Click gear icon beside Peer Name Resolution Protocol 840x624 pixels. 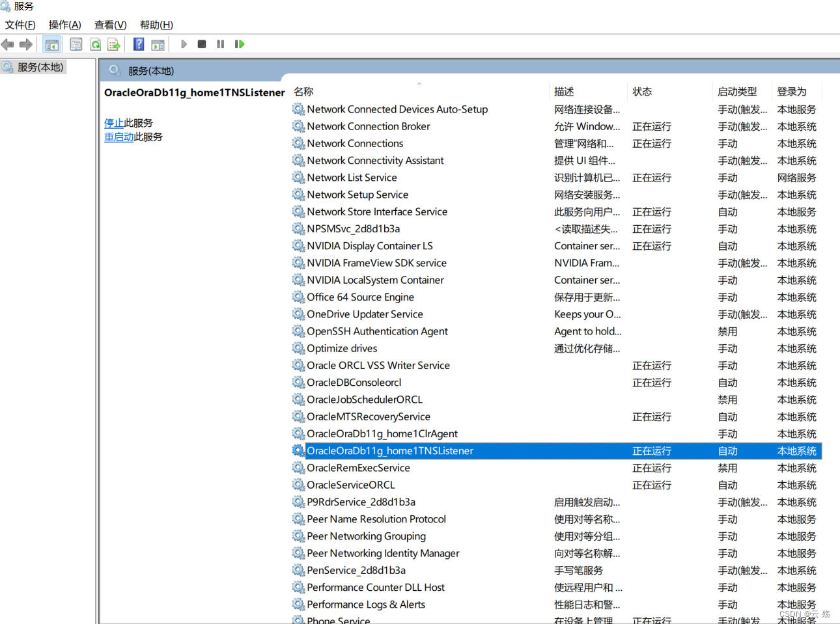298,519
